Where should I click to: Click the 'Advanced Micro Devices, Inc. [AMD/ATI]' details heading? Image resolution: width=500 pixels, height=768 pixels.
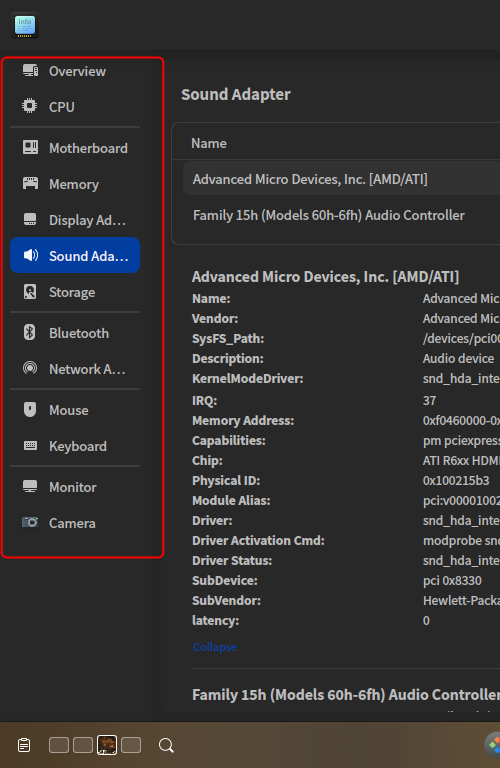click(x=325, y=277)
